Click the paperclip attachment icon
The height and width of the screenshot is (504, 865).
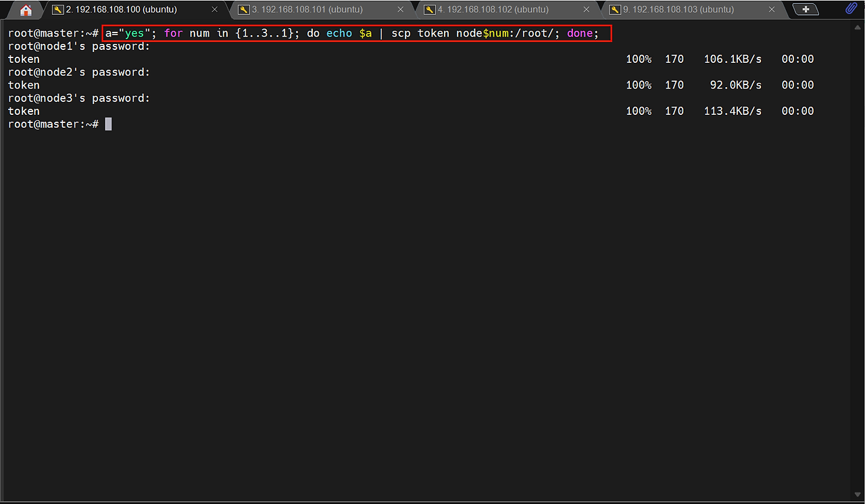point(851,9)
